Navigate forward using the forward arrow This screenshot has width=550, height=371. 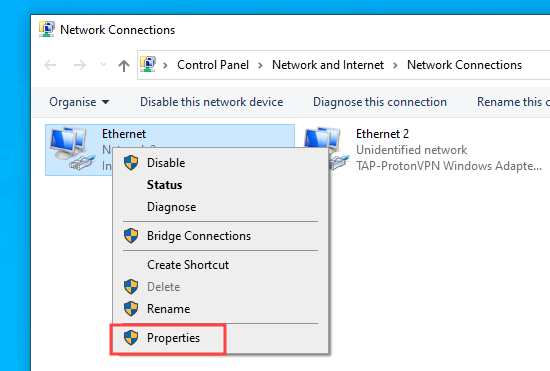point(80,65)
